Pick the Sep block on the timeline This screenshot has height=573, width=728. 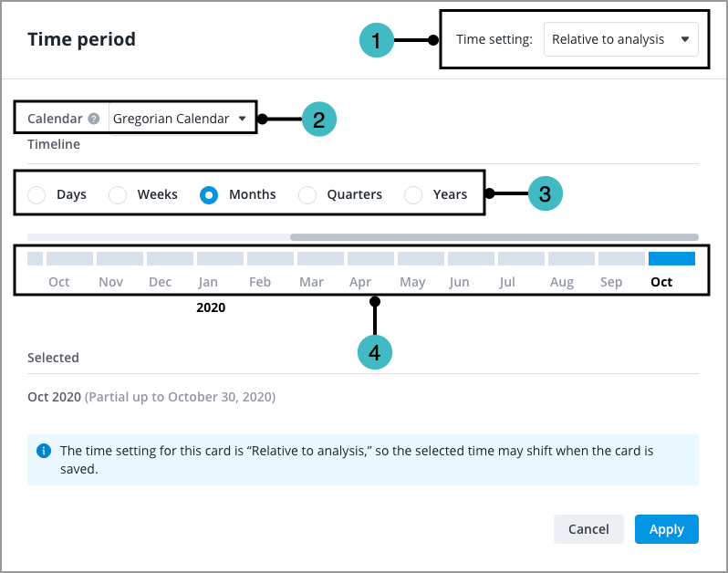tap(621, 258)
